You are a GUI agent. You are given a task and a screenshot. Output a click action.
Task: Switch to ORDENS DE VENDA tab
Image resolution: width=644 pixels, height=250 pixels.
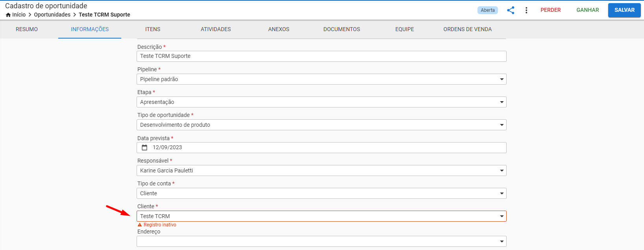click(468, 29)
